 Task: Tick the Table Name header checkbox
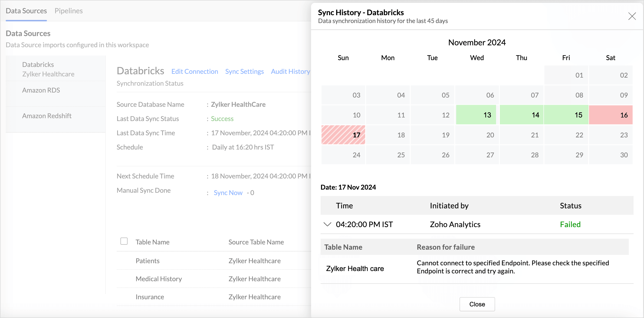tap(124, 241)
